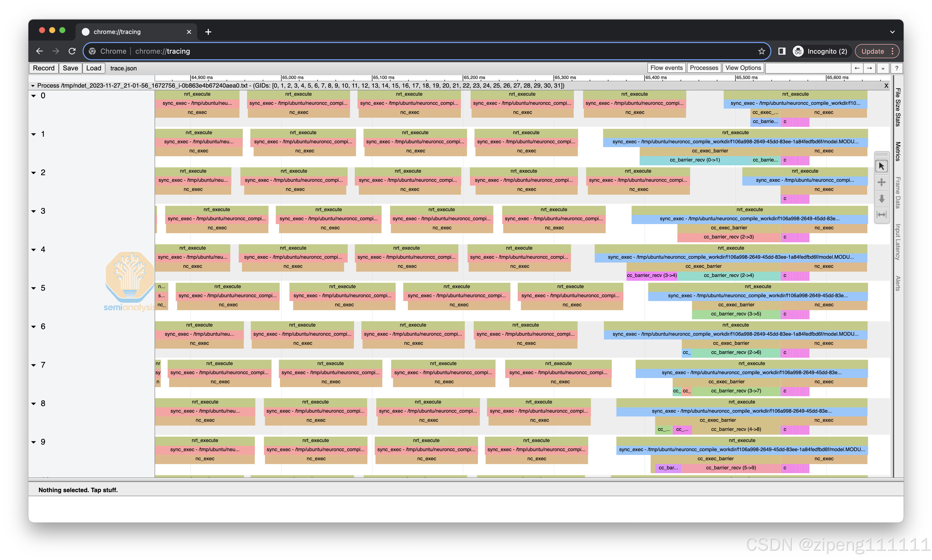Select the pan tool in mouse mode palette
The height and width of the screenshot is (560, 932).
coord(881,182)
